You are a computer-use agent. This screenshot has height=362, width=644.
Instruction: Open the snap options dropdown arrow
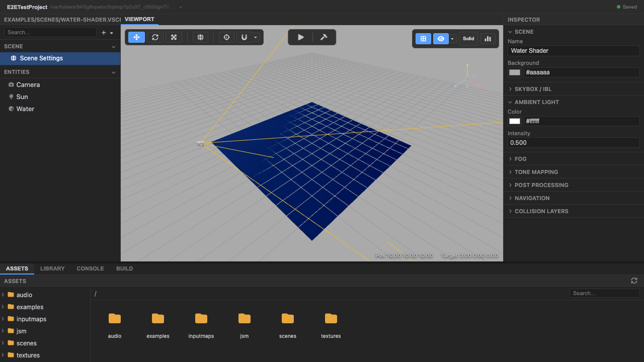256,37
